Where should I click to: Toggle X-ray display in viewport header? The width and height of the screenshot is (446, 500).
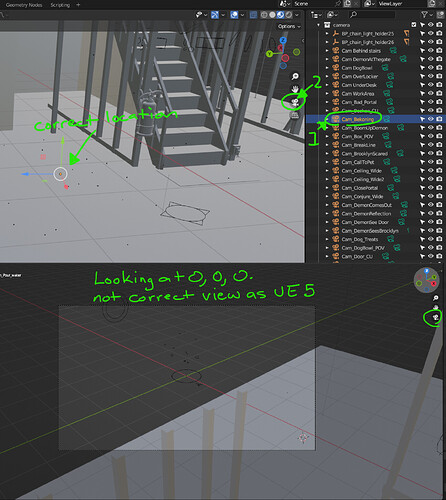(253, 15)
